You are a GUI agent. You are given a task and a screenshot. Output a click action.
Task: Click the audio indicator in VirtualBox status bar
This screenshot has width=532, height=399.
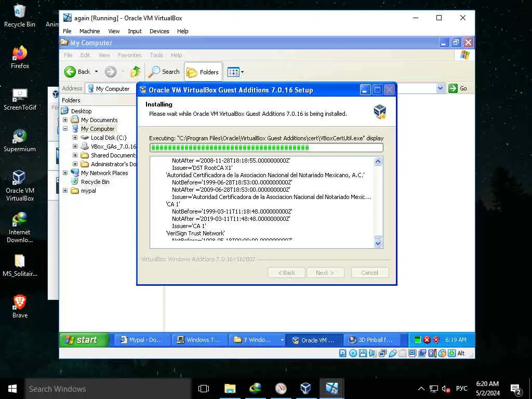pyautogui.click(x=372, y=353)
